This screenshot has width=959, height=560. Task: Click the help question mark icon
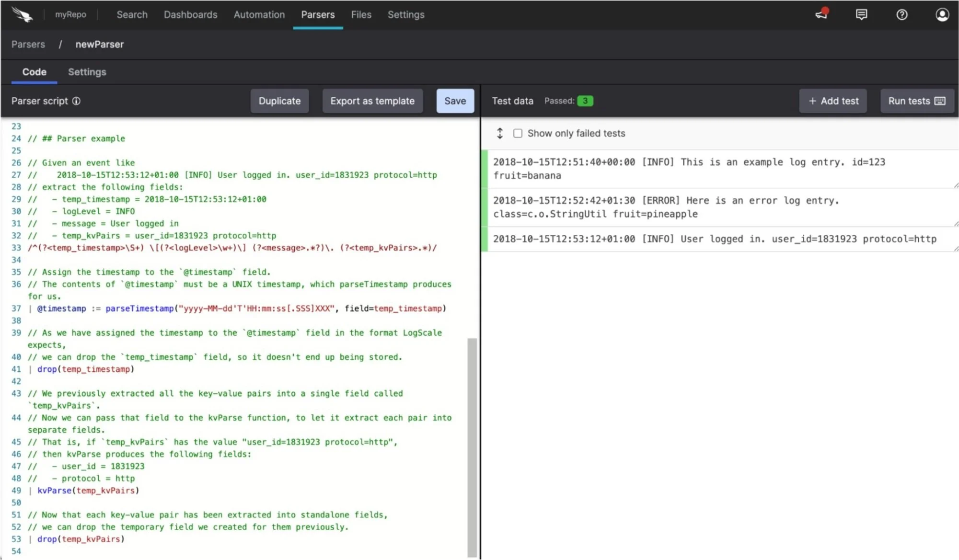click(901, 14)
